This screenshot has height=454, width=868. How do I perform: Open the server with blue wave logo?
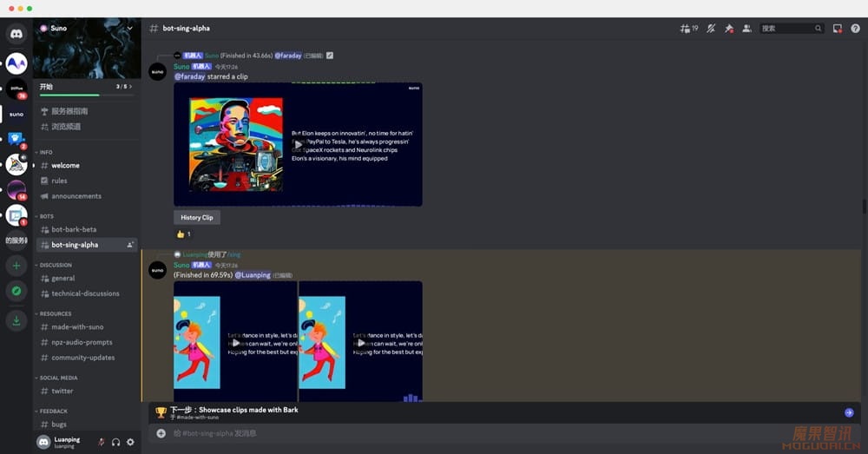pyautogui.click(x=16, y=63)
